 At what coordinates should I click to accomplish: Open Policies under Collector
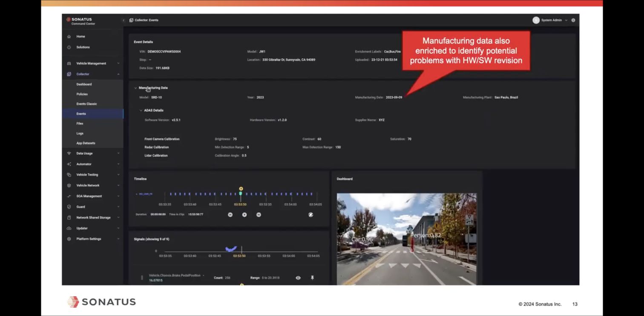pos(82,94)
